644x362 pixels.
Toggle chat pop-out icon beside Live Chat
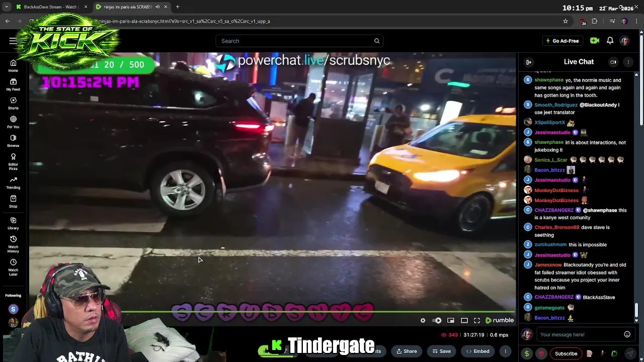click(x=613, y=62)
